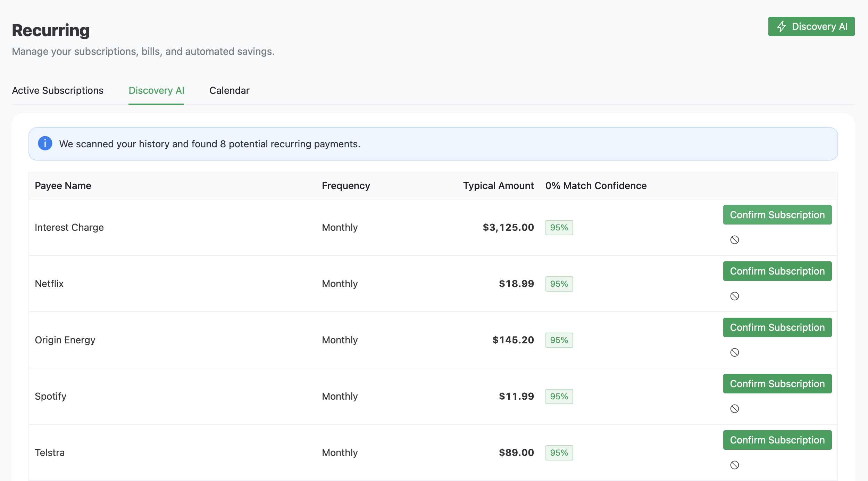Click the Interest Charge payee name
868x481 pixels.
pos(69,227)
